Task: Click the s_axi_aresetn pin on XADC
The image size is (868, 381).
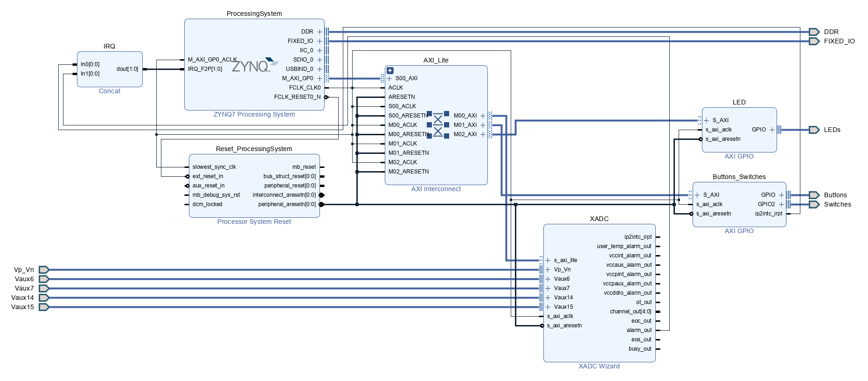Action: tap(564, 326)
